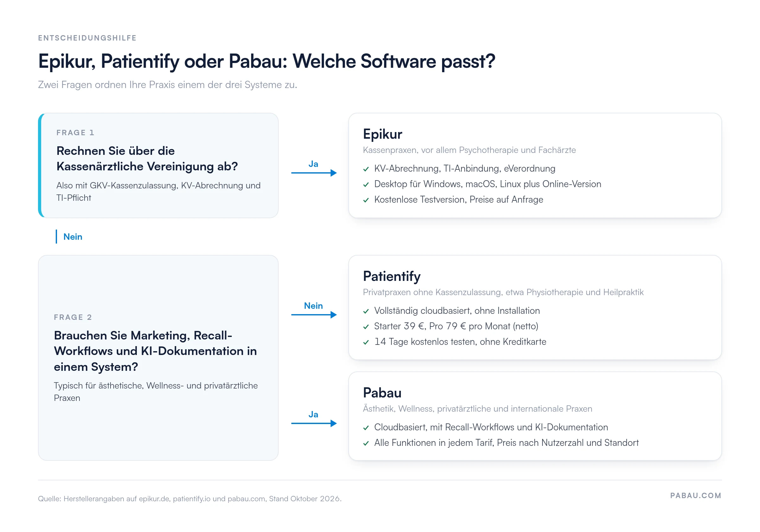Open the Pabau result card heading
The height and width of the screenshot is (532, 760).
pyautogui.click(x=382, y=393)
